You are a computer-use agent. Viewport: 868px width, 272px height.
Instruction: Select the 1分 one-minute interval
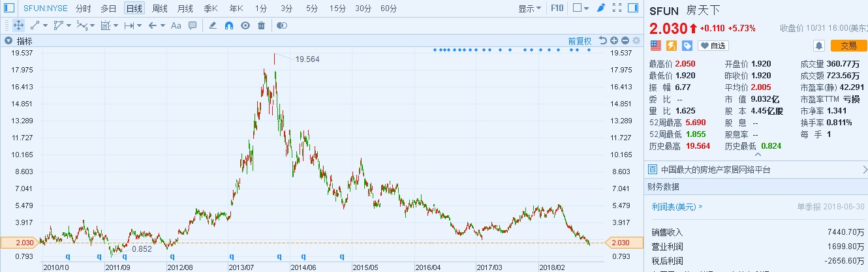[x=261, y=8]
